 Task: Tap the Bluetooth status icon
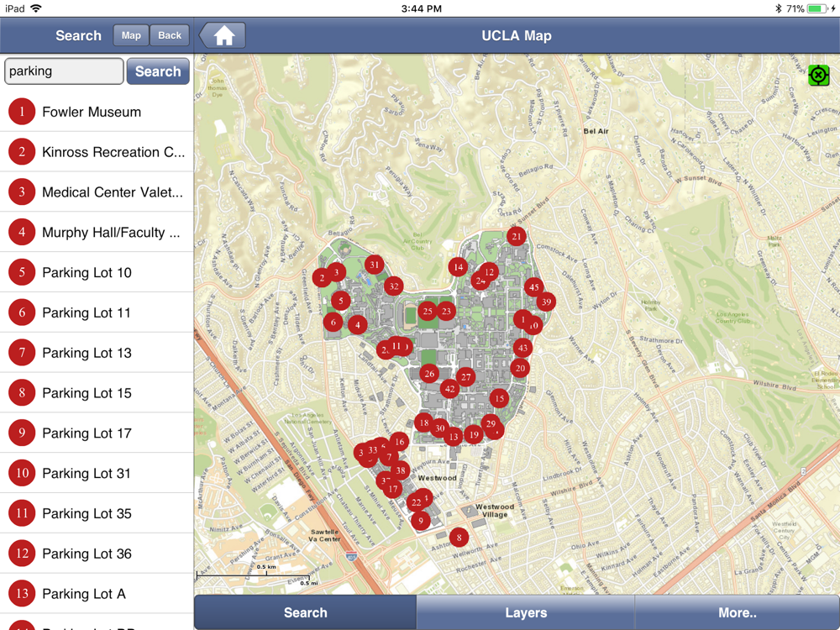pos(779,8)
